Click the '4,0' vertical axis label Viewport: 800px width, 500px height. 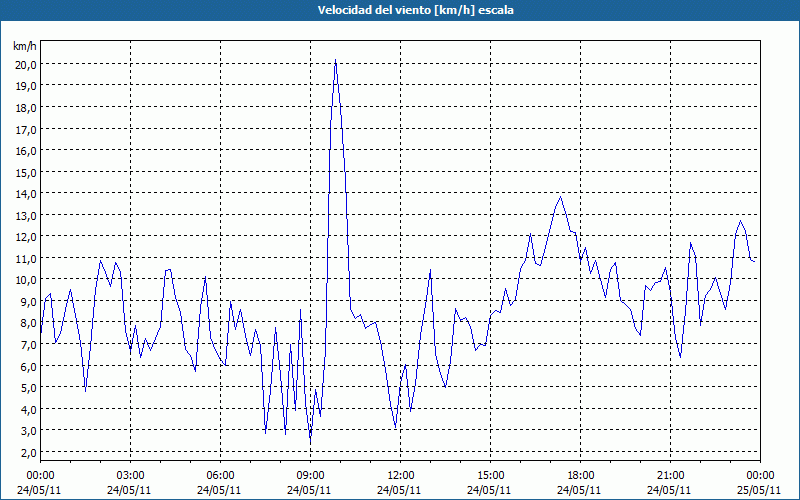click(x=29, y=410)
